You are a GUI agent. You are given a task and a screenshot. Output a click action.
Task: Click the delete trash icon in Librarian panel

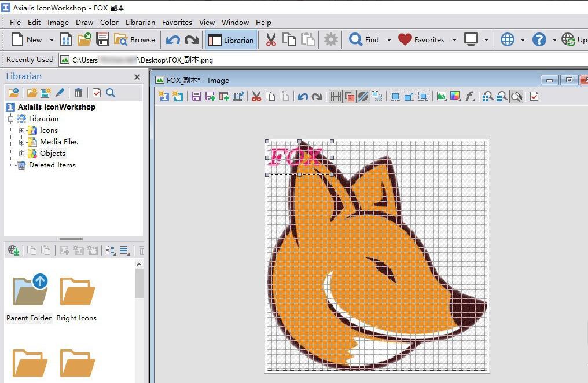(78, 93)
